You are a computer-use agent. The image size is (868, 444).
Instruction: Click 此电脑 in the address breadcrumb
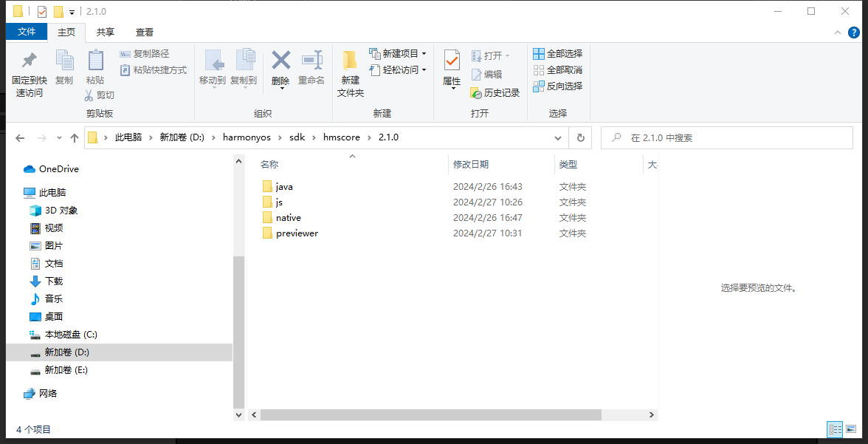(x=128, y=137)
